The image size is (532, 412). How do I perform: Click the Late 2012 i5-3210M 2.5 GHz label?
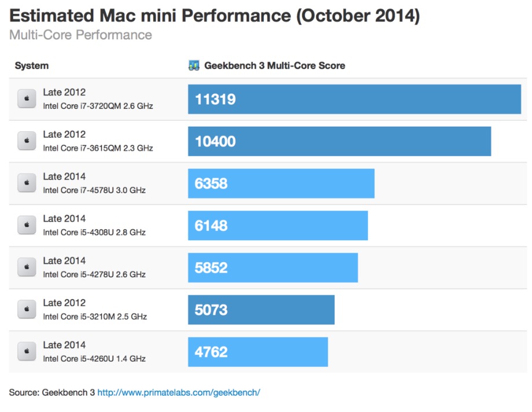pyautogui.click(x=95, y=309)
